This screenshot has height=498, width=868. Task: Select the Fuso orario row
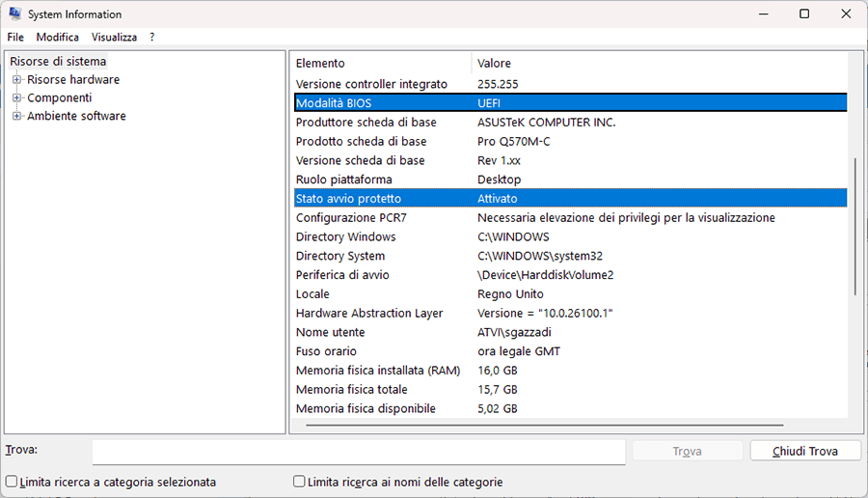click(570, 351)
